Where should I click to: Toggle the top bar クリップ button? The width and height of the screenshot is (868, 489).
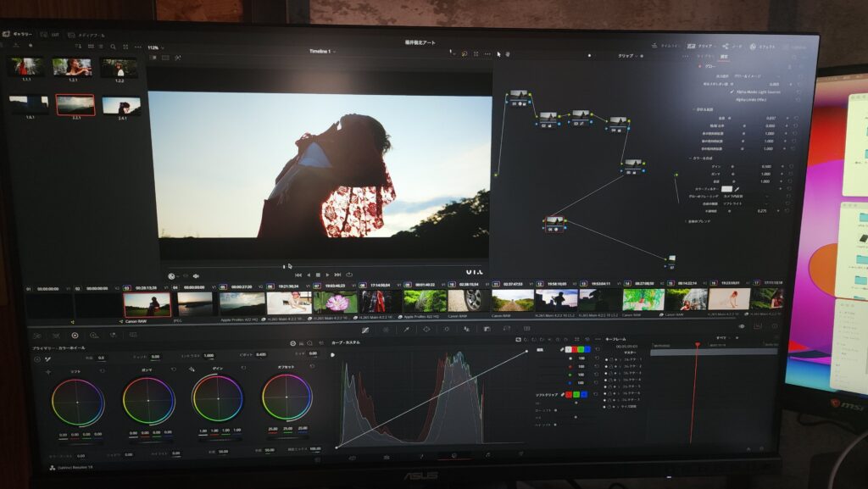(x=699, y=46)
